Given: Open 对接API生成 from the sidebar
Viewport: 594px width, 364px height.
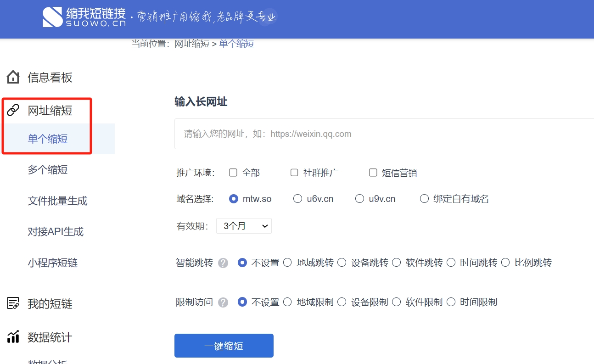Looking at the screenshot, I should pos(56,232).
